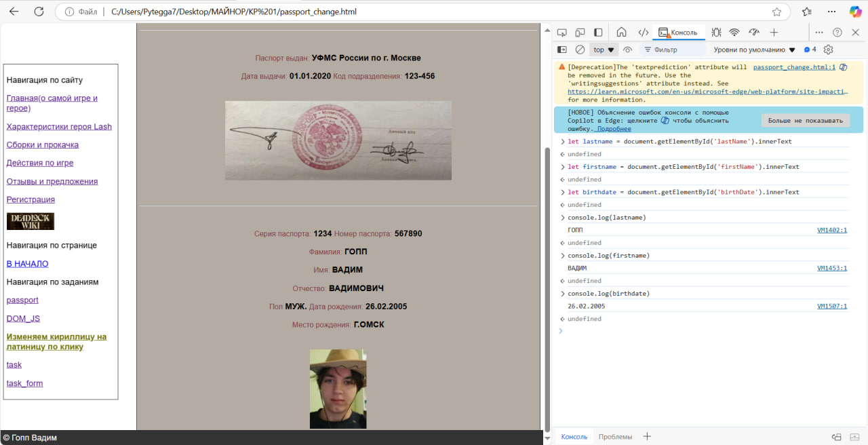Switch to the Проблемы drawer tab
The height and width of the screenshot is (445, 868).
pyautogui.click(x=615, y=437)
